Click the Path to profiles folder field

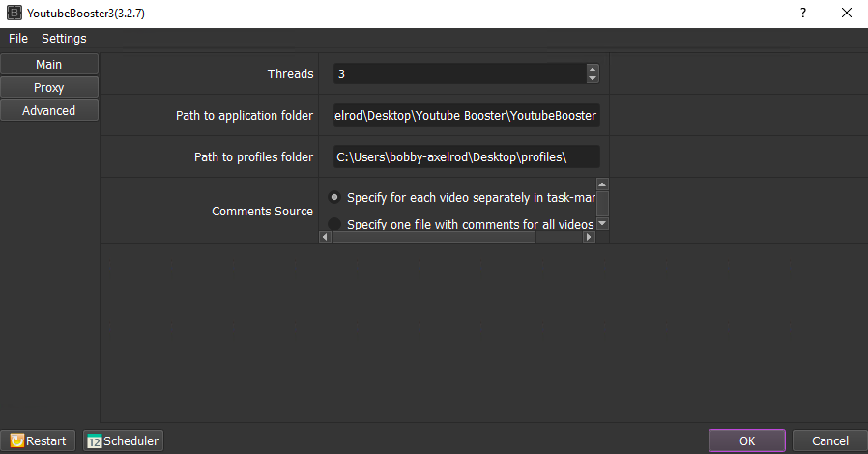(466, 156)
